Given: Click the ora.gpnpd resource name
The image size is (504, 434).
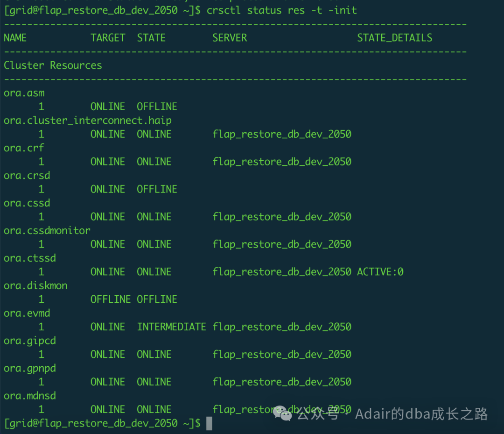Looking at the screenshot, I should 30,368.
